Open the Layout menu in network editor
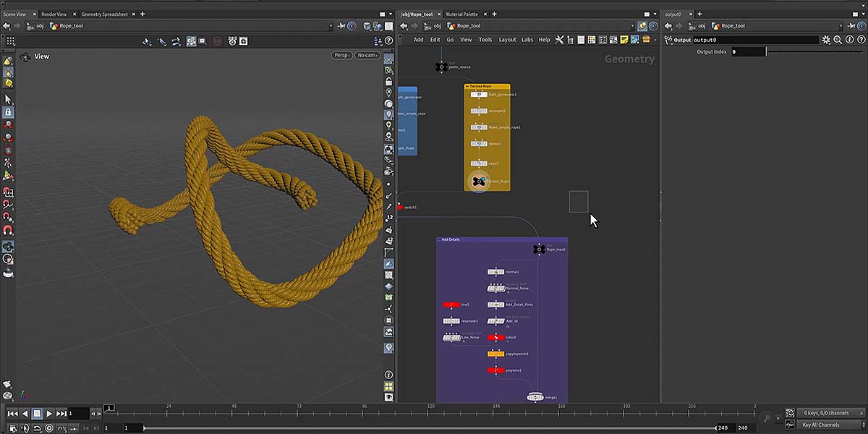 [x=507, y=40]
